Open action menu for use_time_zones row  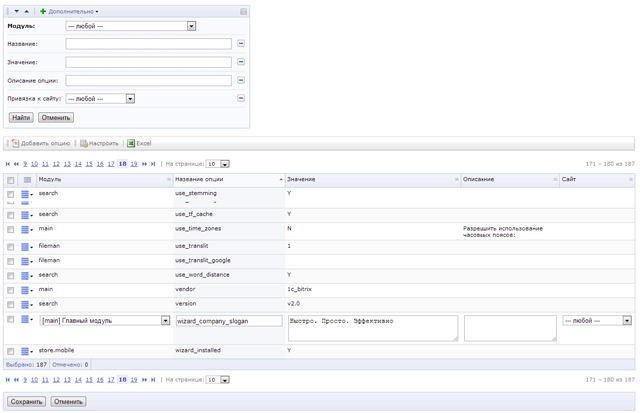coord(27,230)
